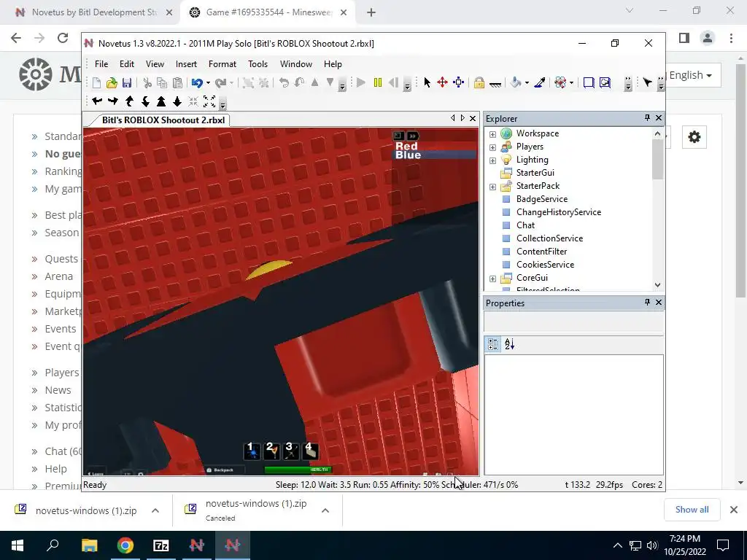The image size is (747, 560).
Task: Click the Redo arrow icon
Action: [x=220, y=83]
